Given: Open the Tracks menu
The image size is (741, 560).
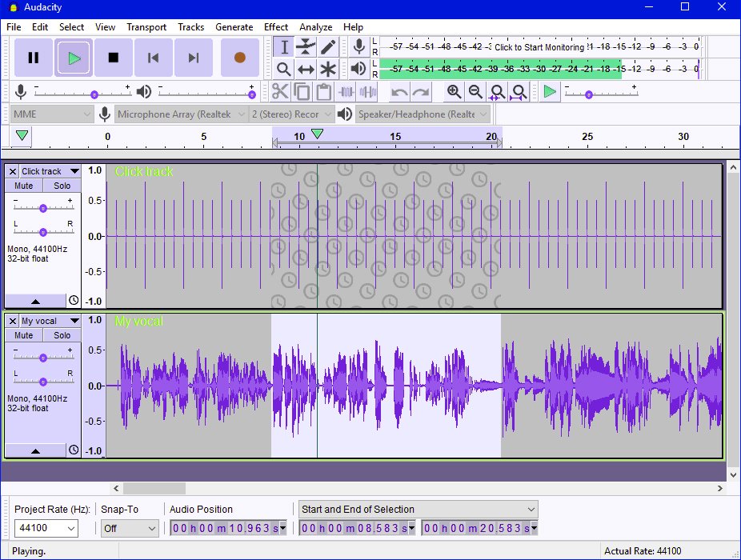Looking at the screenshot, I should click(x=191, y=27).
